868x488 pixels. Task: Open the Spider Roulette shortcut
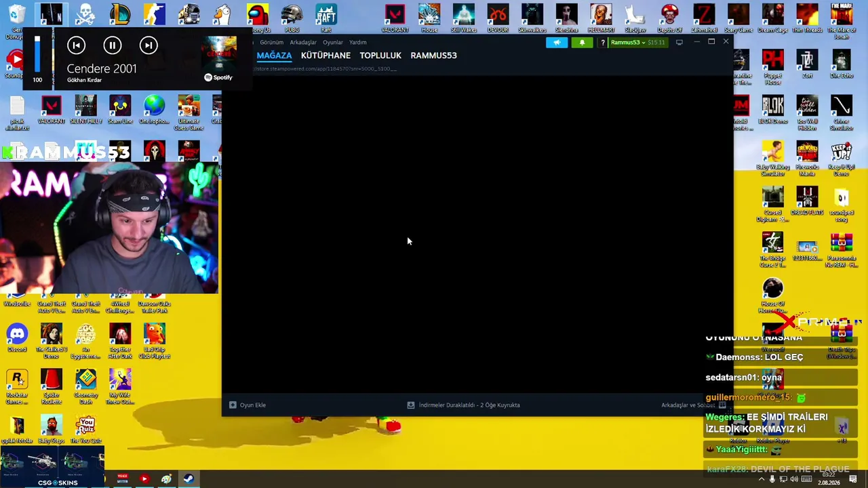pos(52,388)
